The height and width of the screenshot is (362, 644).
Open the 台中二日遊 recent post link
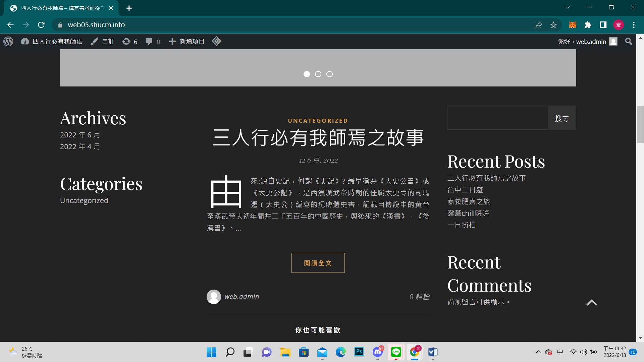(x=465, y=190)
